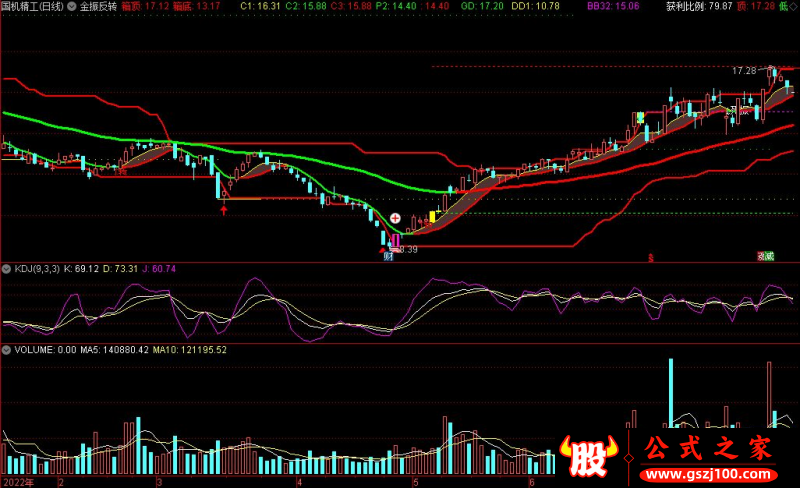Click the diamond icon at top right corner
This screenshot has width=800, height=488.
coord(793,7)
